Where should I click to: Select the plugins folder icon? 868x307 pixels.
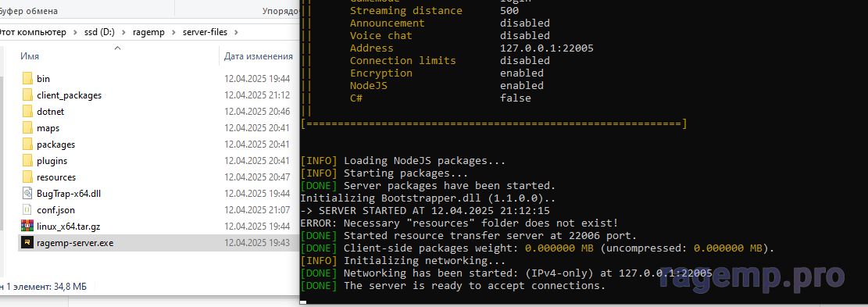pyautogui.click(x=27, y=161)
